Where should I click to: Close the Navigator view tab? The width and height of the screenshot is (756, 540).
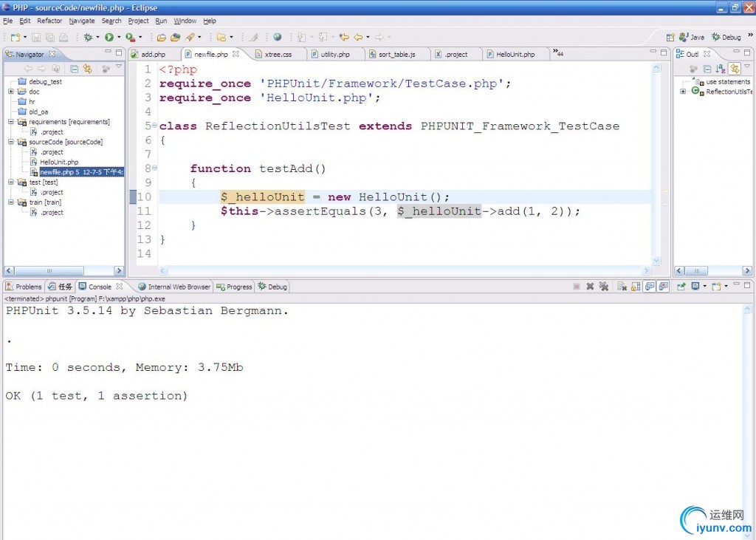coord(52,54)
